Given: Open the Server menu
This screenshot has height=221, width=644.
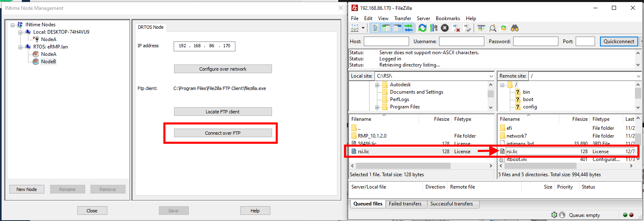Looking at the screenshot, I should pyautogui.click(x=423, y=18).
